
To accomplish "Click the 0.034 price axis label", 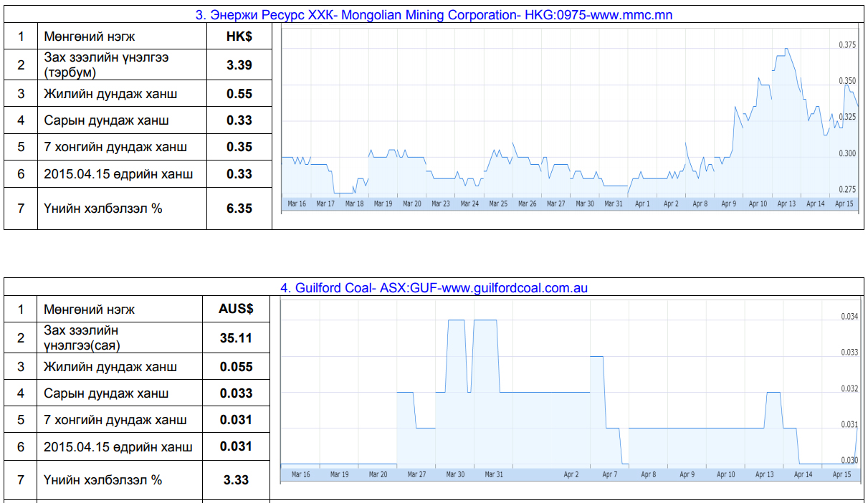I will tap(849, 317).
